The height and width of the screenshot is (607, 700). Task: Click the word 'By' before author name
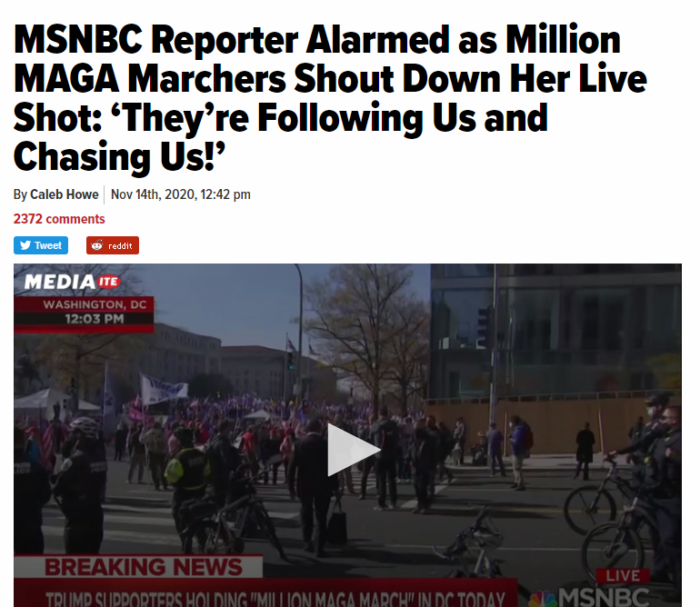click(20, 194)
